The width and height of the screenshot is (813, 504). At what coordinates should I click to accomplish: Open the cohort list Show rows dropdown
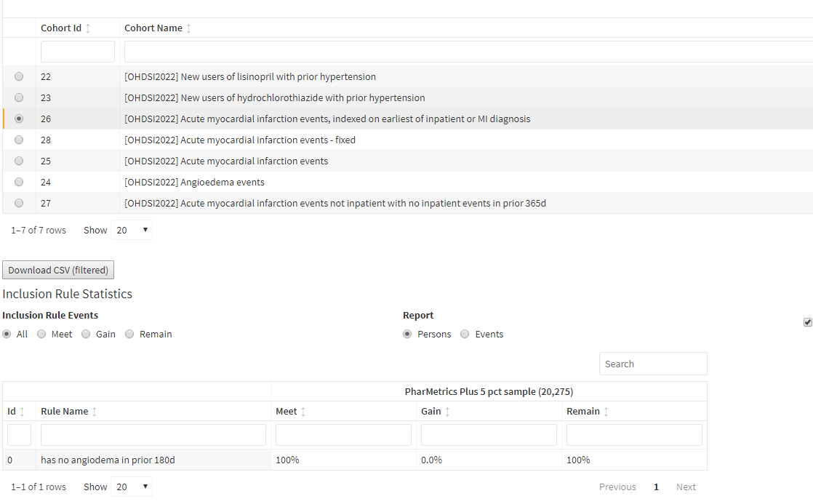[x=132, y=229]
